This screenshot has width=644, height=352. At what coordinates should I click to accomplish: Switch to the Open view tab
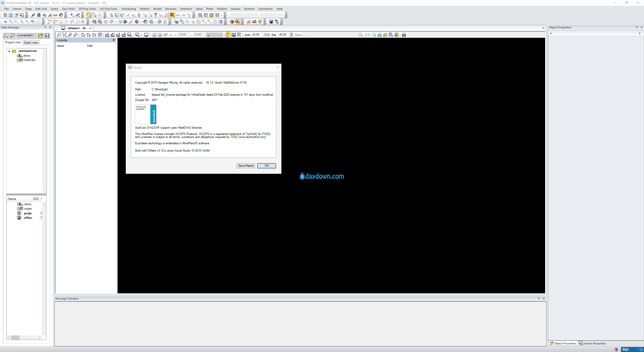[x=31, y=43]
